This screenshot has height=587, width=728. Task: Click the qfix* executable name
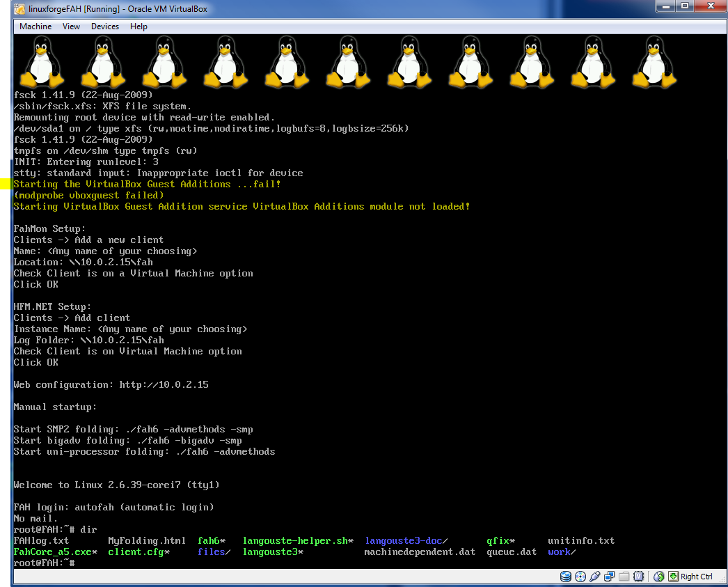pos(500,540)
